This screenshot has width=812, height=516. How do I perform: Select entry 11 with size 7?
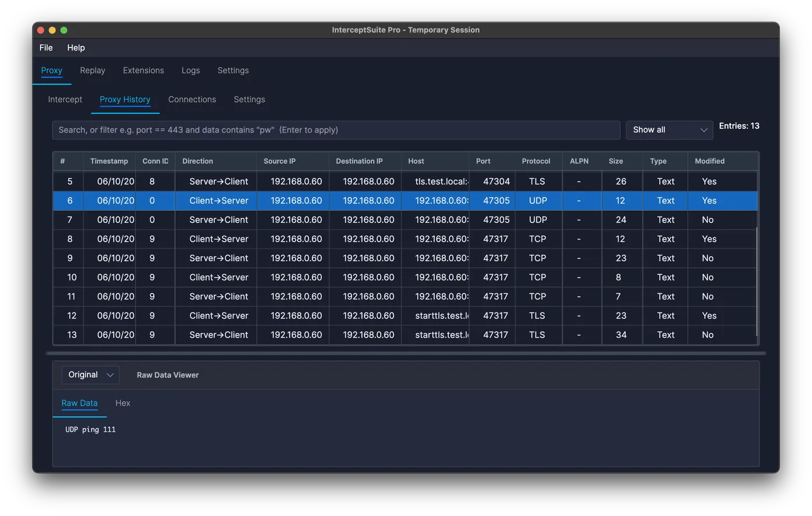pyautogui.click(x=405, y=297)
